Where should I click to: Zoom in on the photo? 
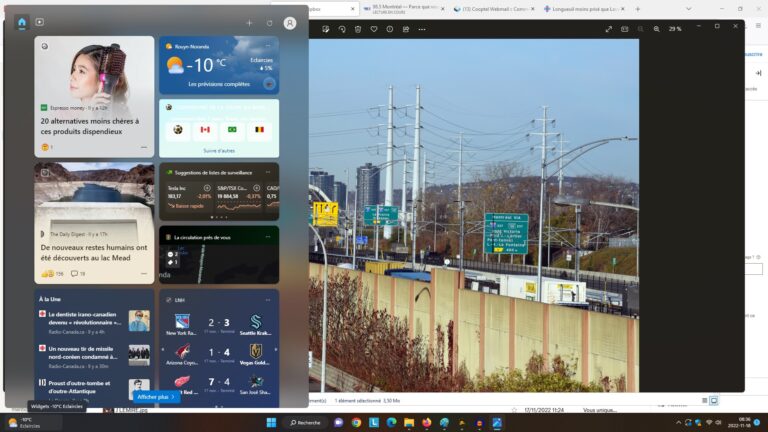pyautogui.click(x=655, y=29)
